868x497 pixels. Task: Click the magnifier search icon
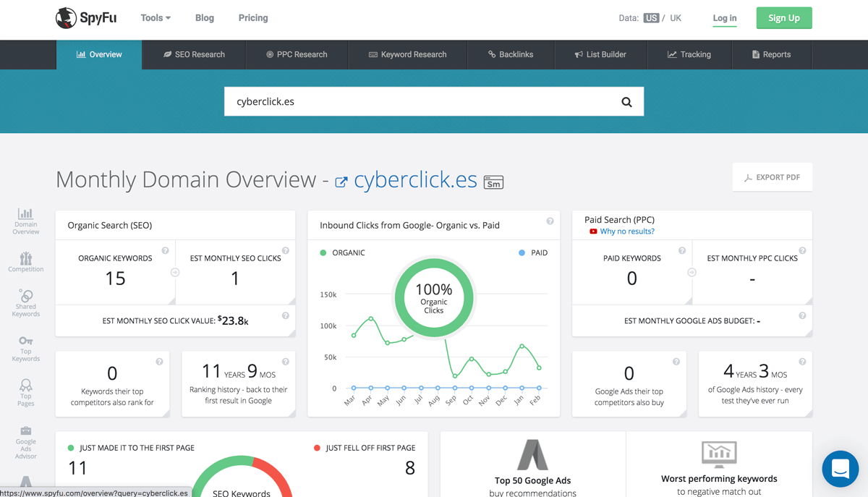coord(627,102)
